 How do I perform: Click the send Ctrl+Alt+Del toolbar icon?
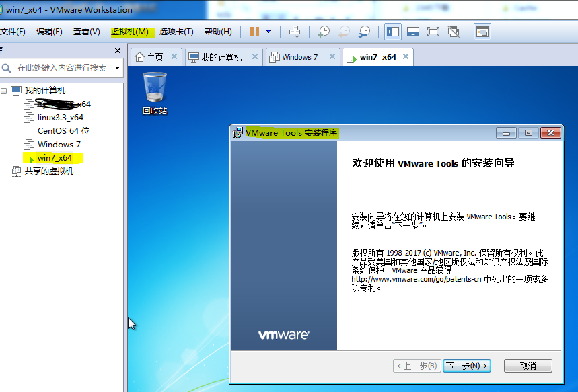tap(295, 32)
